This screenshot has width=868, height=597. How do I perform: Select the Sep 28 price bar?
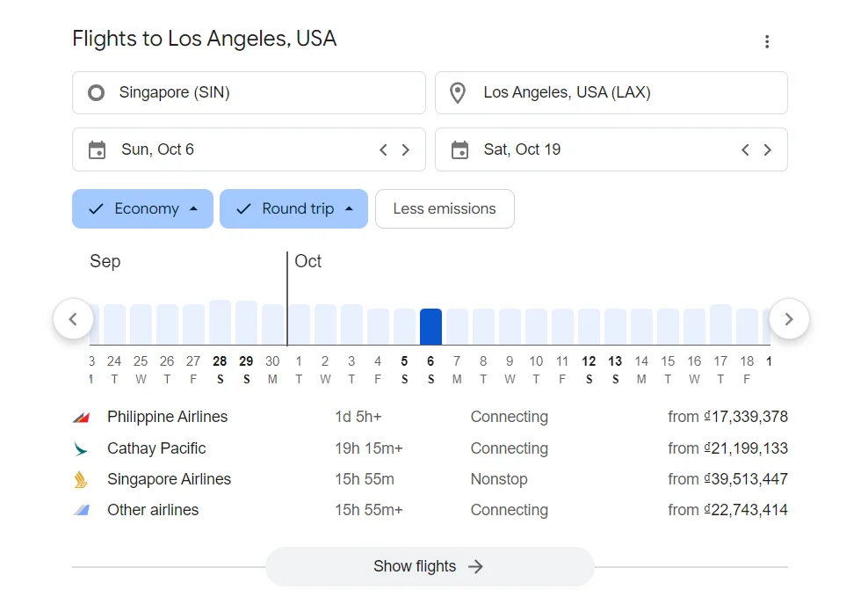pos(220,323)
